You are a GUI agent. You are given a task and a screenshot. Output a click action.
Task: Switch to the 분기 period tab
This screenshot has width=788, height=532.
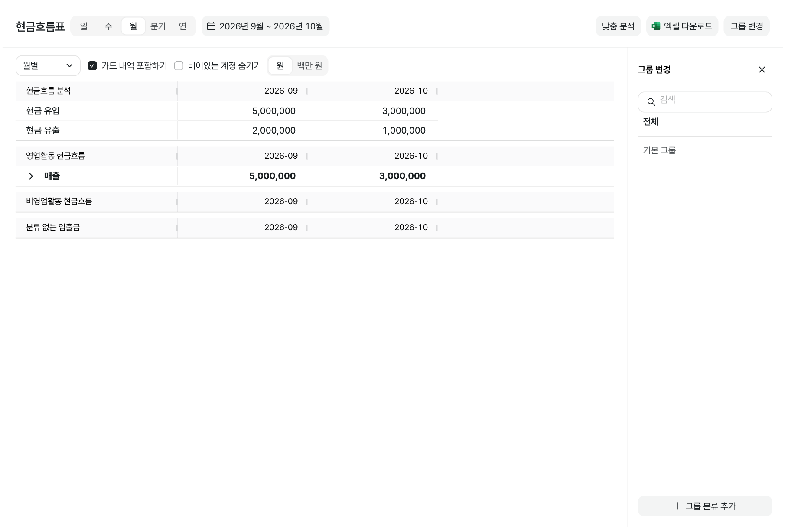coord(158,26)
